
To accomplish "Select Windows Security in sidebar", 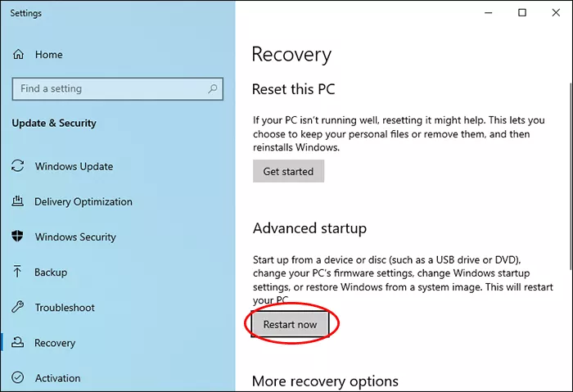I will (75, 237).
